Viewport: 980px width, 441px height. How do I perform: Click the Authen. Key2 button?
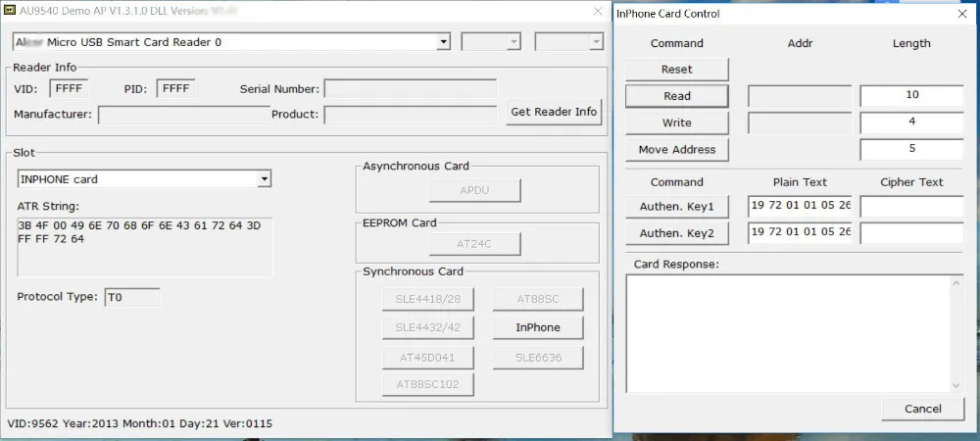(x=677, y=233)
